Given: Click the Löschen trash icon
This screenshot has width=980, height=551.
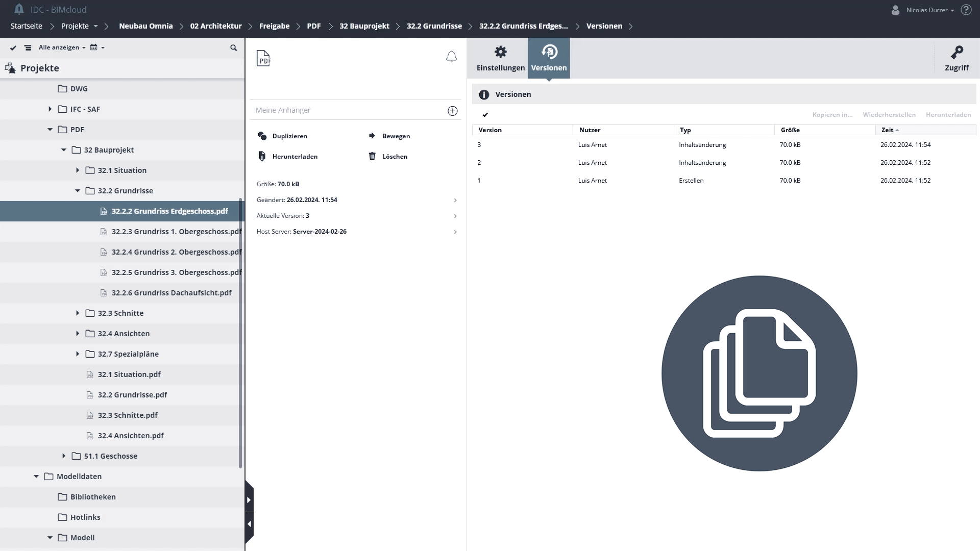Looking at the screenshot, I should [x=372, y=156].
